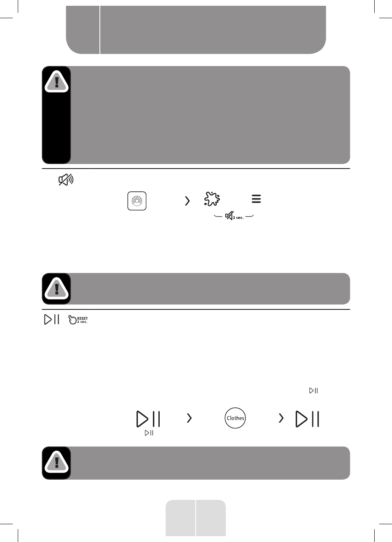Viewport: 392px width, 542px height.
Task: Click the chevron after the Clothes button
Action: coord(281,418)
